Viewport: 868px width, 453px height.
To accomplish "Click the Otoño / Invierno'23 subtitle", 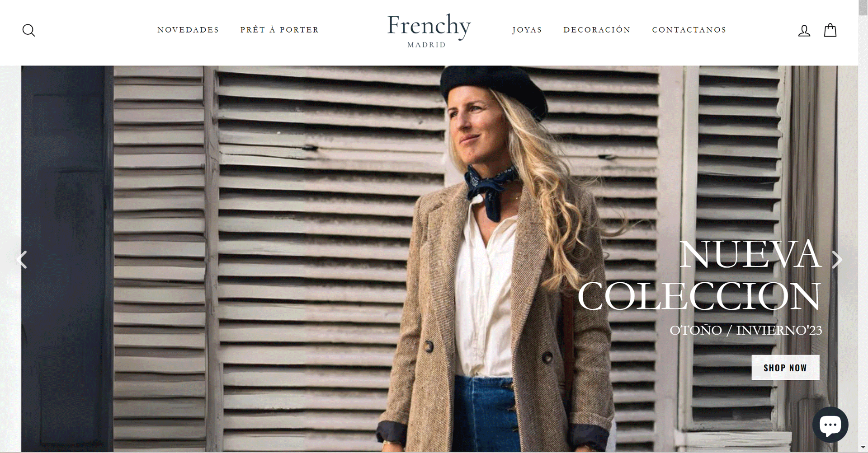I will point(745,330).
